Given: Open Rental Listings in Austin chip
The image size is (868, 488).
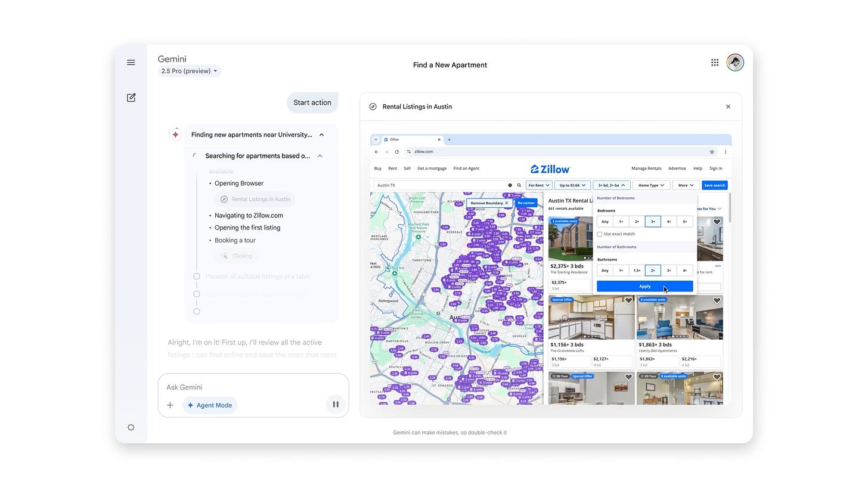Looking at the screenshot, I should 255,199.
